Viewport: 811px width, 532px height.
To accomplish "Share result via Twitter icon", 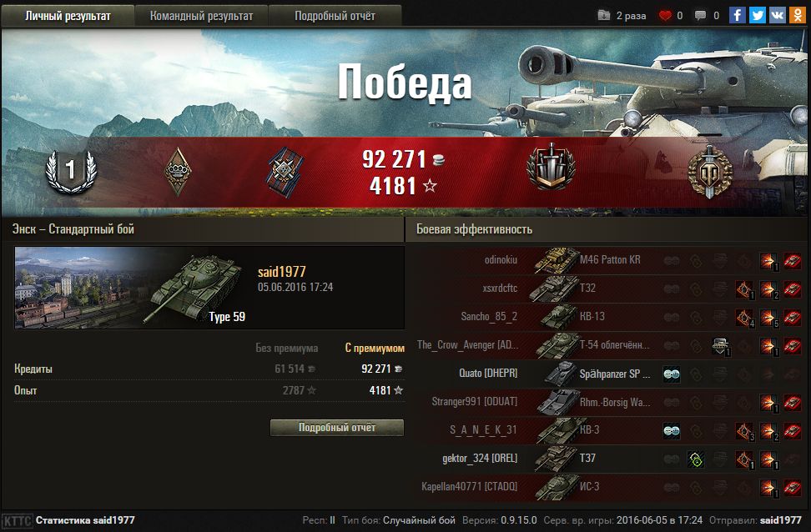I will click(x=758, y=15).
